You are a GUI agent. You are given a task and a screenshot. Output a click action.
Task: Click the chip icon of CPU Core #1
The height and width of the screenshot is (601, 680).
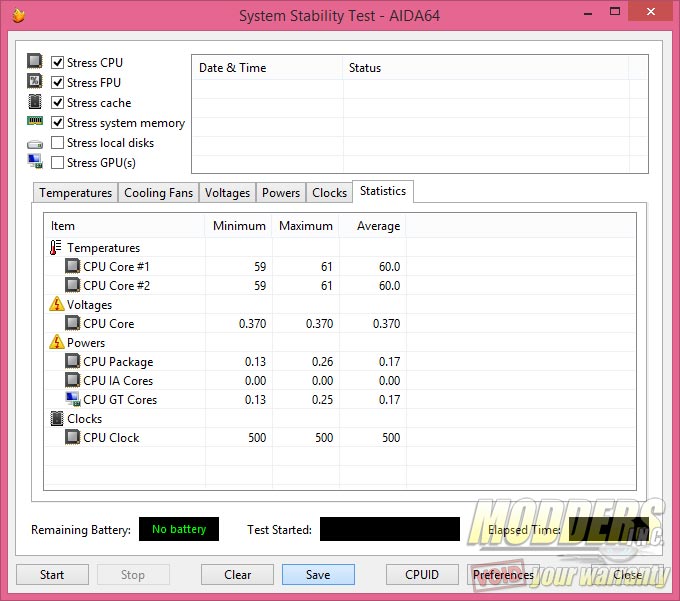point(72,266)
